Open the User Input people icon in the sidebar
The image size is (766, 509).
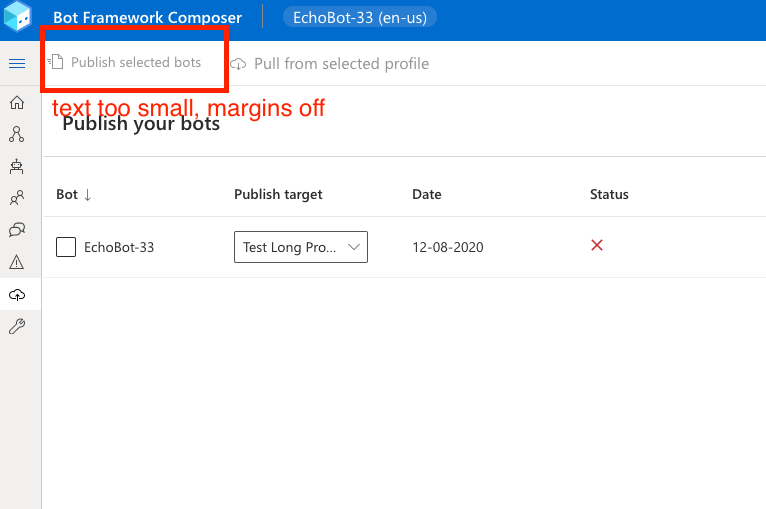pyautogui.click(x=17, y=198)
